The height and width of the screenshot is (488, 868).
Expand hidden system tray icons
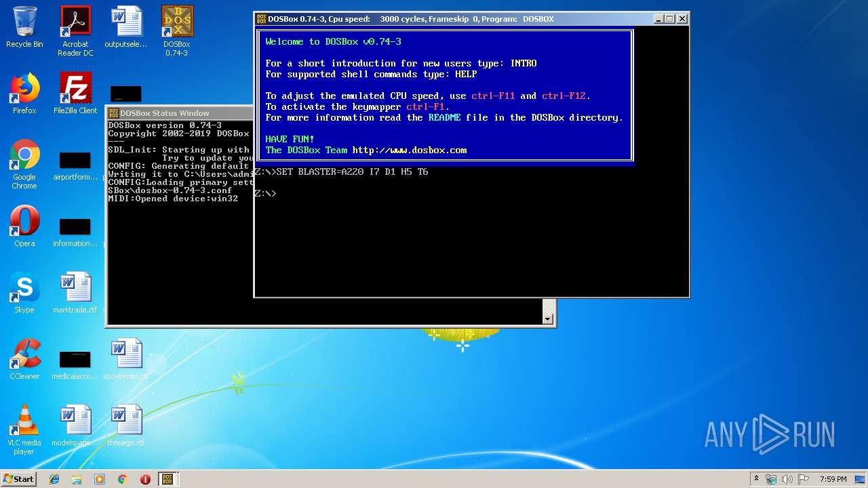pos(755,479)
